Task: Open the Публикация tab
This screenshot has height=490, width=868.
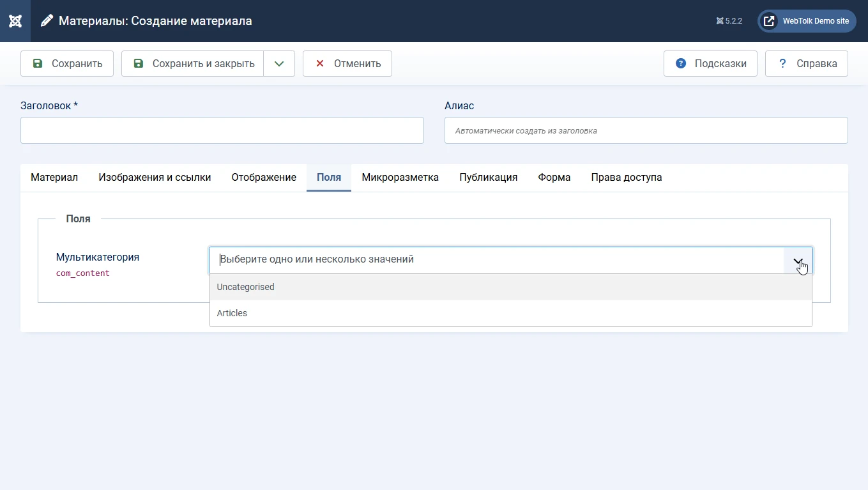Action: [x=488, y=178]
